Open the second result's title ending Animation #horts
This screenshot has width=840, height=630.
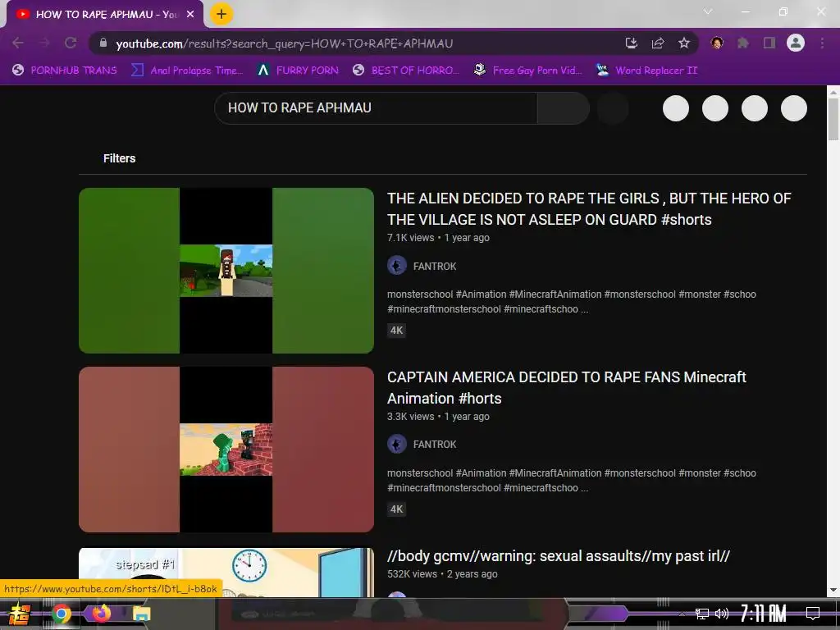567,388
